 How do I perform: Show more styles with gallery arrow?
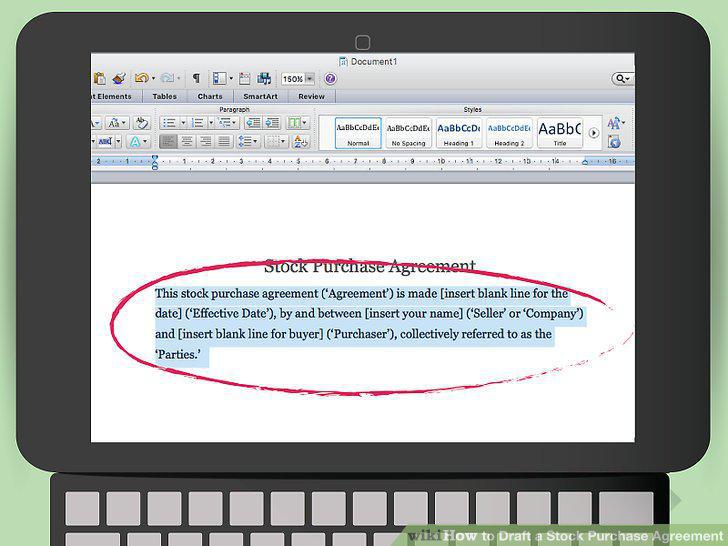[x=593, y=133]
